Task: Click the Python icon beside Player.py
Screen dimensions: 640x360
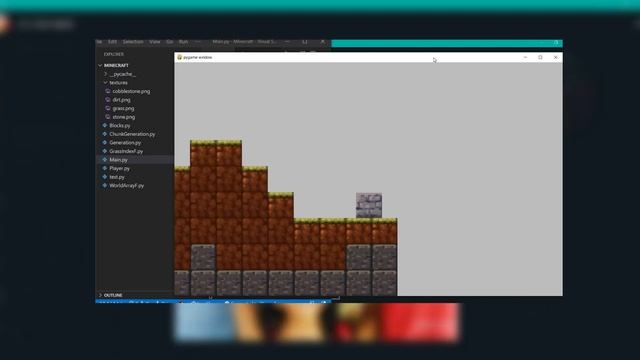Action: click(104, 168)
